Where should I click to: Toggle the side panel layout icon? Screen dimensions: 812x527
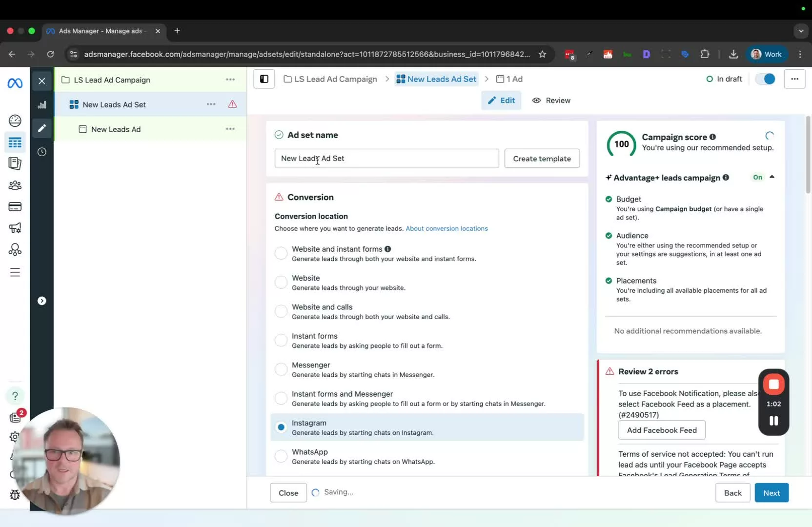click(264, 79)
